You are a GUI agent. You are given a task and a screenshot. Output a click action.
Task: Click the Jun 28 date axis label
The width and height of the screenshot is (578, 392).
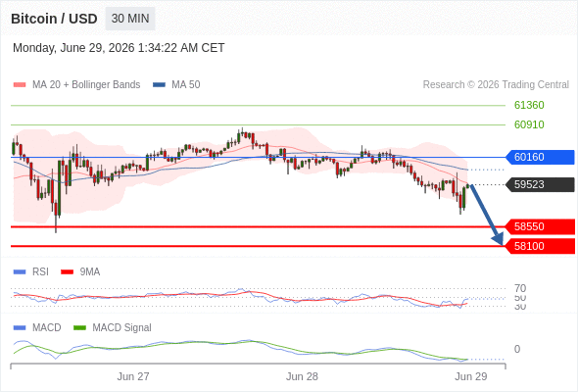pyautogui.click(x=302, y=376)
